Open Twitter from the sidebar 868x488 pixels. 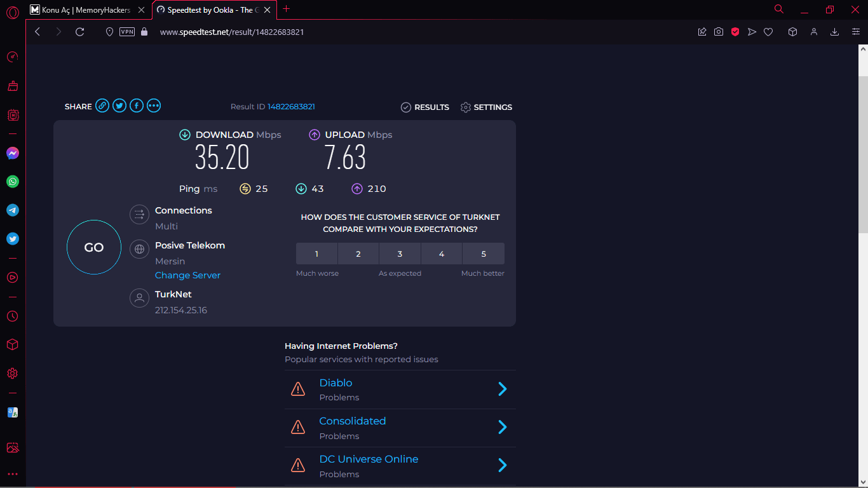point(13,239)
